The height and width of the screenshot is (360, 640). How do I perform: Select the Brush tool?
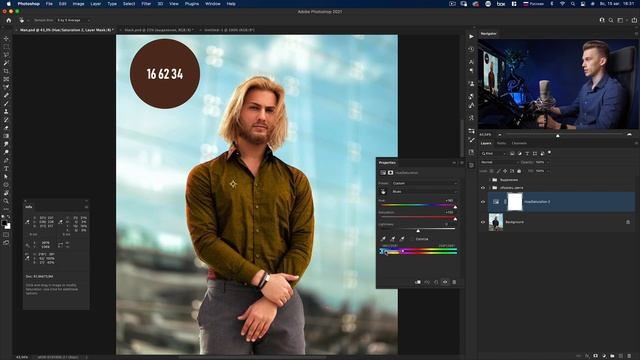6,103
